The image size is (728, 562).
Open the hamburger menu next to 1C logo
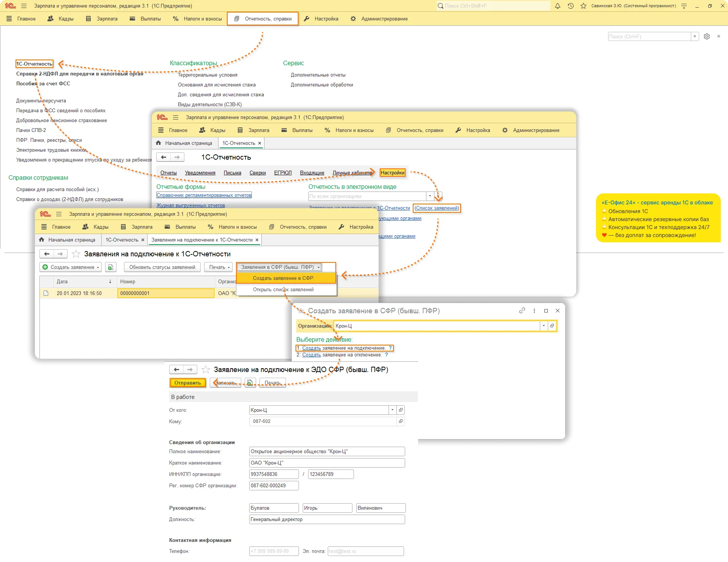coord(24,6)
